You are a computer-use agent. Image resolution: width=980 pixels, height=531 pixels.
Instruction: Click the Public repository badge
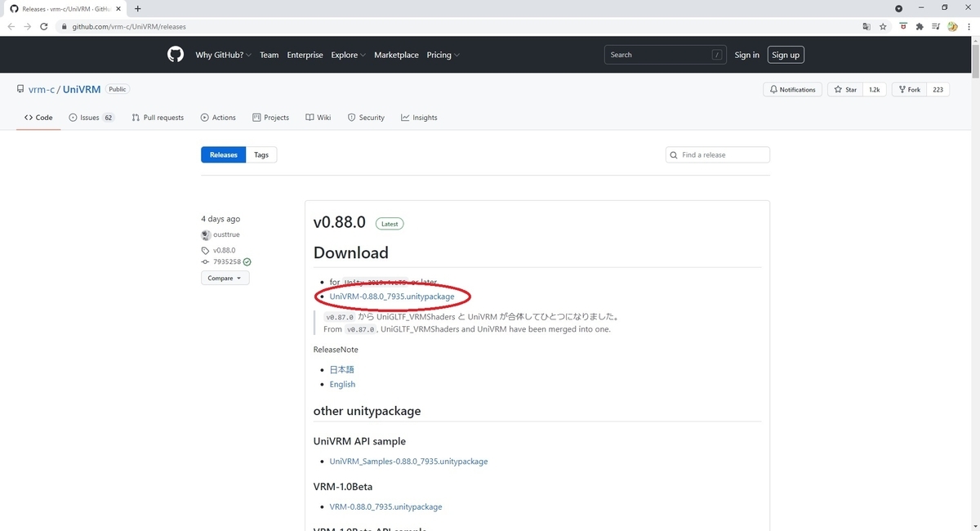tap(118, 89)
